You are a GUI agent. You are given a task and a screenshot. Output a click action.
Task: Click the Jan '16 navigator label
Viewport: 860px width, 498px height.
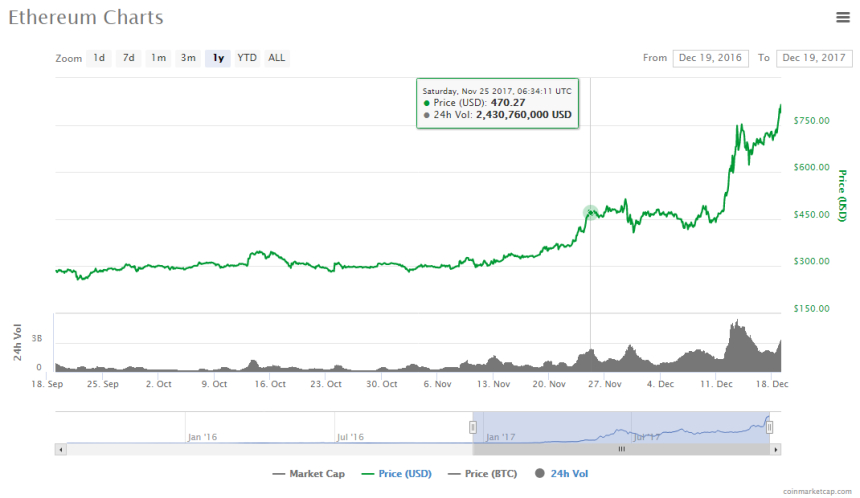click(x=202, y=437)
